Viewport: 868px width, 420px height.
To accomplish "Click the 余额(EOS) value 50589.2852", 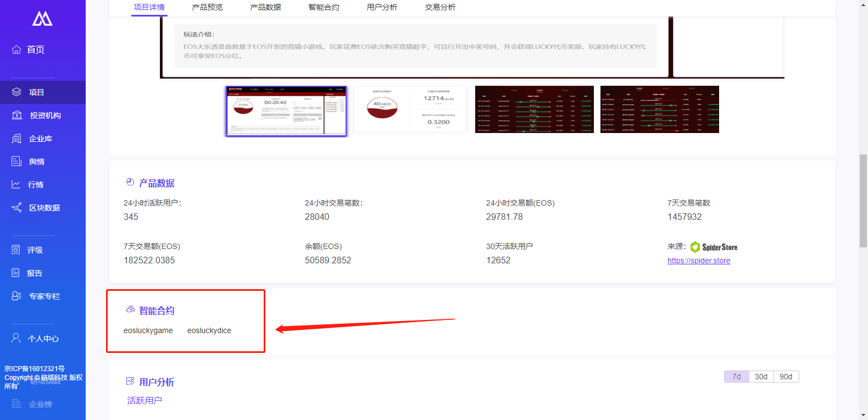I will click(328, 260).
